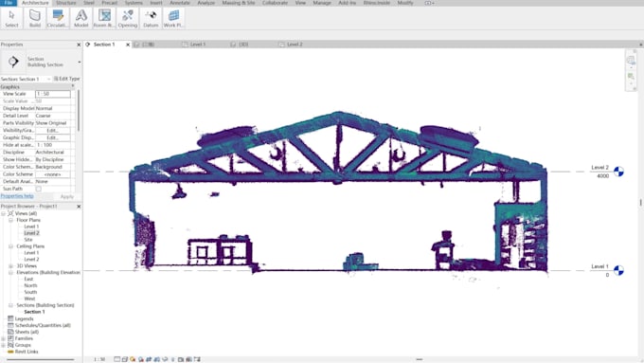The height and width of the screenshot is (363, 644).
Task: Close the Project Browser panel
Action: point(79,207)
